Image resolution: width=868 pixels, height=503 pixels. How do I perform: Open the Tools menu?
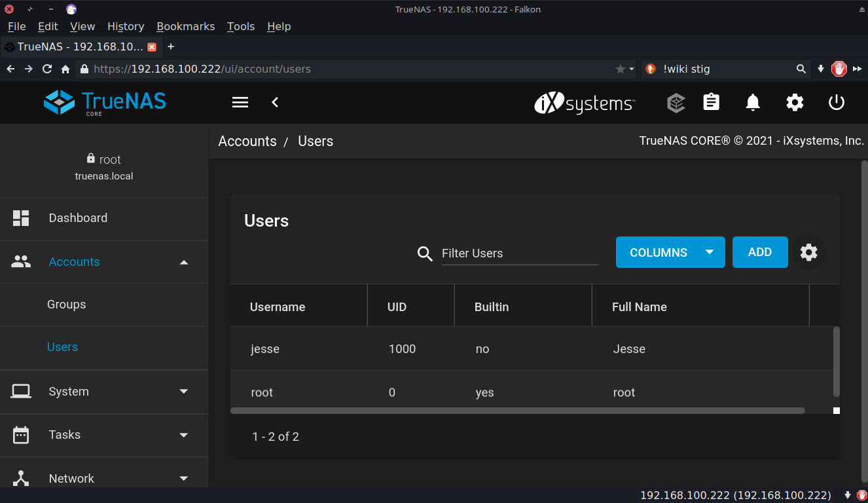point(241,26)
